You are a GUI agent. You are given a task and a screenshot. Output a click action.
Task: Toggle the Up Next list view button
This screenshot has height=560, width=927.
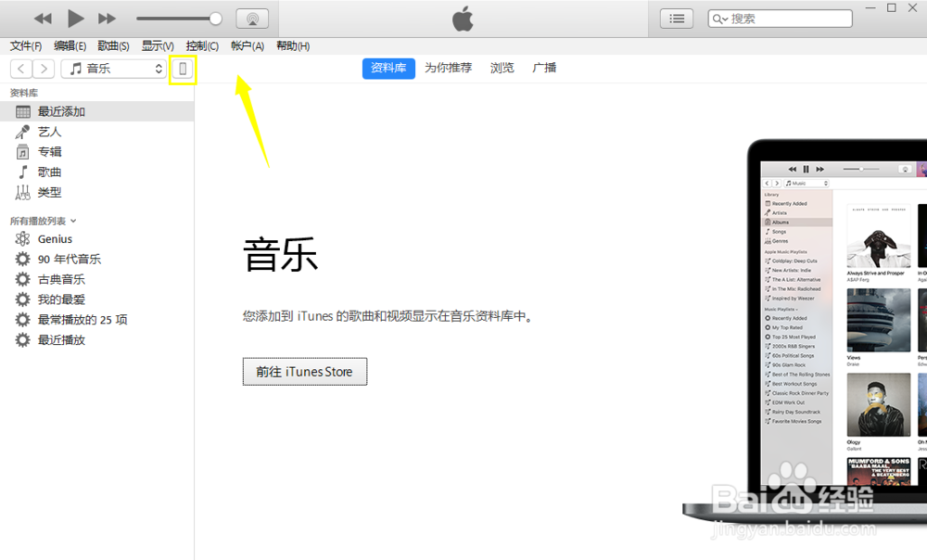pos(677,19)
